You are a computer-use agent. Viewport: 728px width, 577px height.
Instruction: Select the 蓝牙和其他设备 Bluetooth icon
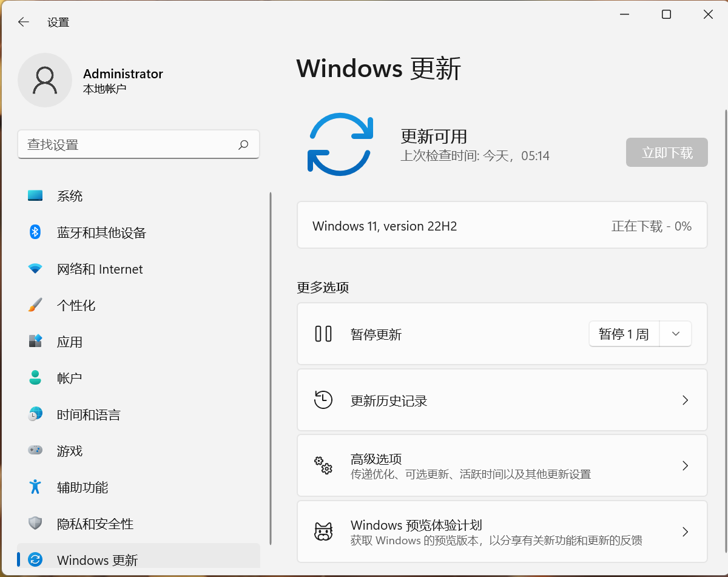pyautogui.click(x=36, y=232)
